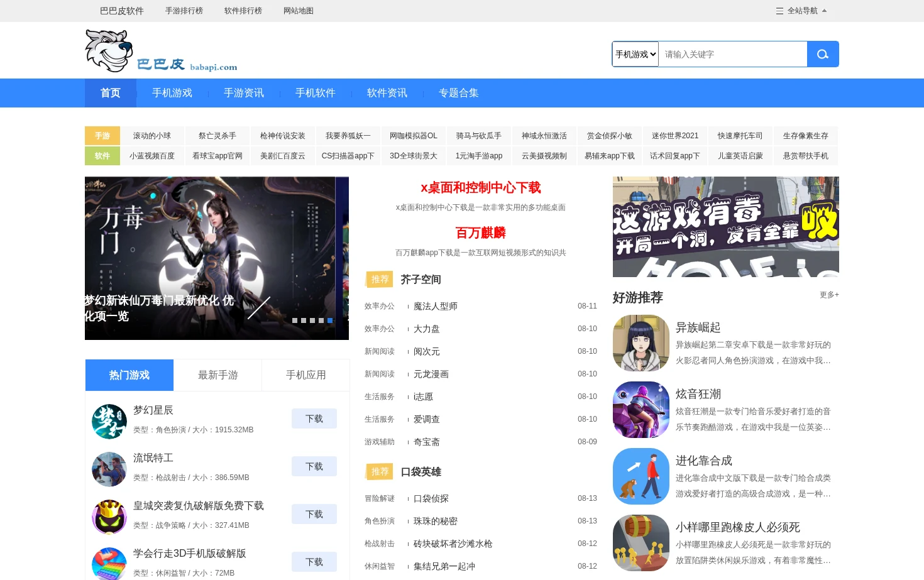Open the 手游排行榜 top link
Image resolution: width=924 pixels, height=580 pixels.
click(x=184, y=11)
